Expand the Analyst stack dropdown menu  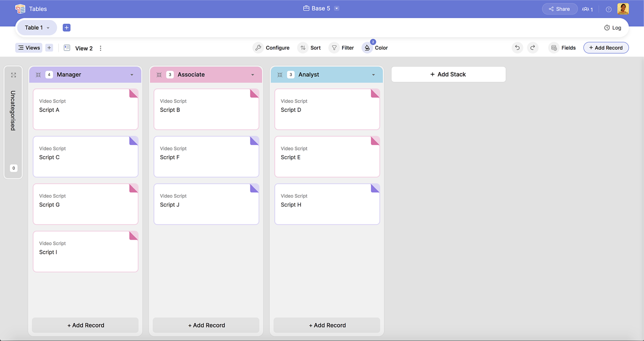[373, 75]
